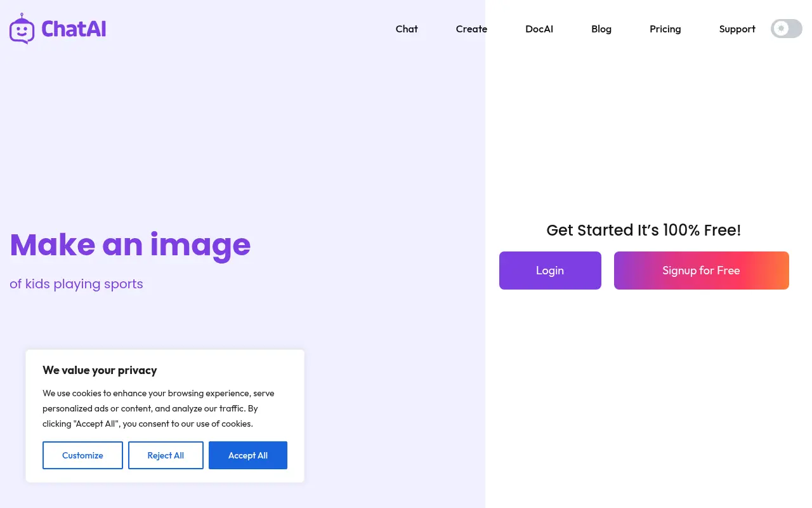Open the Support link
This screenshot has height=508, width=812.
click(737, 29)
